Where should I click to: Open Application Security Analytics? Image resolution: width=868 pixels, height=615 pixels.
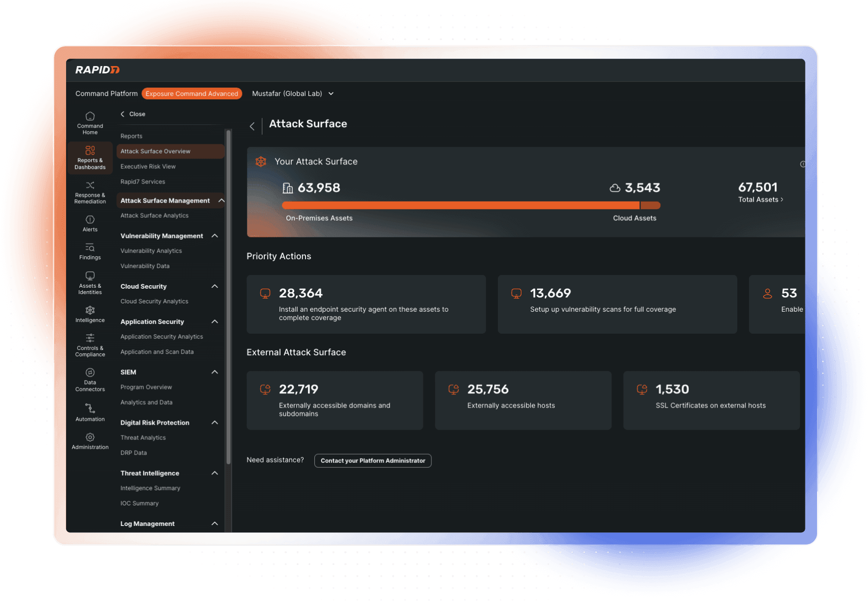[162, 337]
